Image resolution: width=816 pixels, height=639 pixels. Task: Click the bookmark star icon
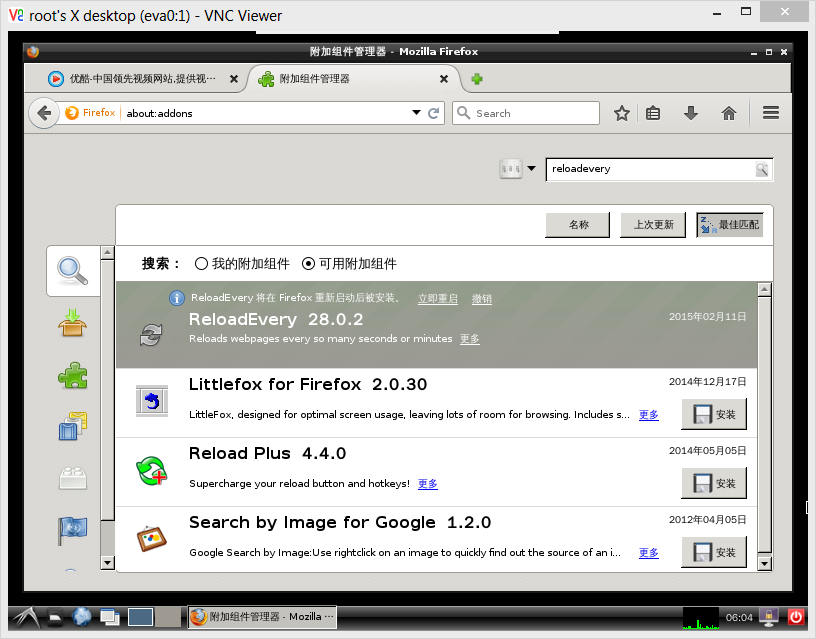point(621,113)
